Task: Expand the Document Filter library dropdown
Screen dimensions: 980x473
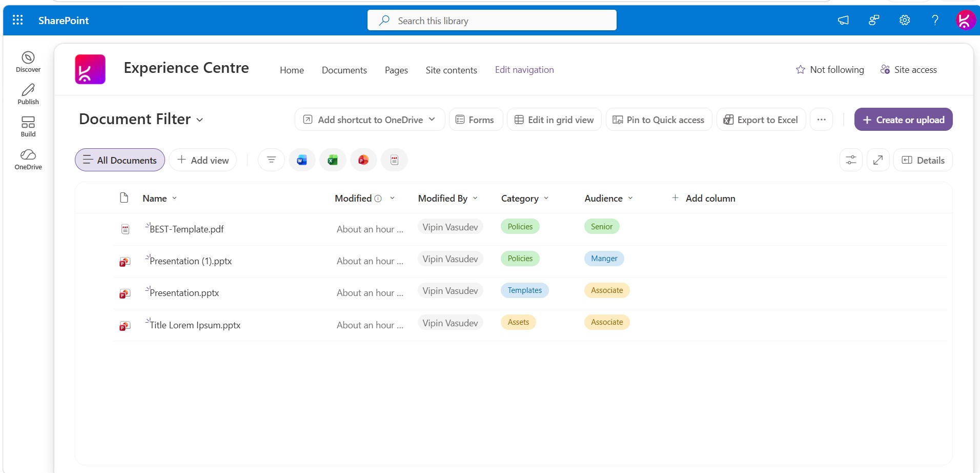Action: (x=200, y=120)
